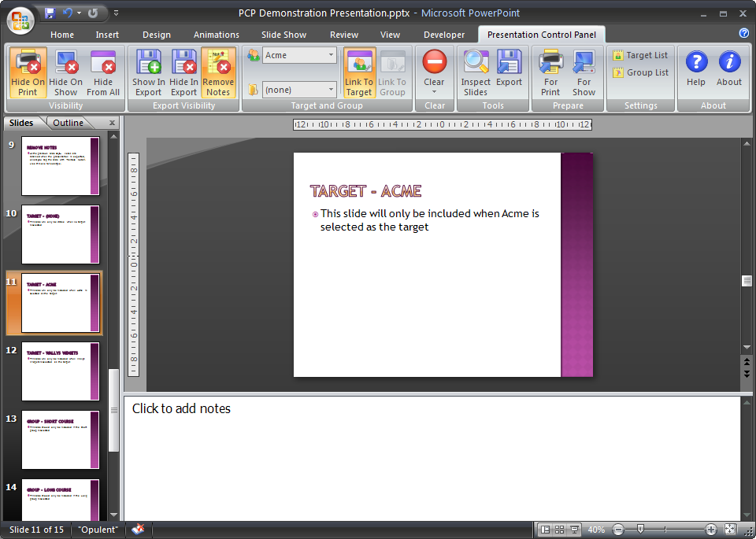Open the Home ribbon tab

62,35
